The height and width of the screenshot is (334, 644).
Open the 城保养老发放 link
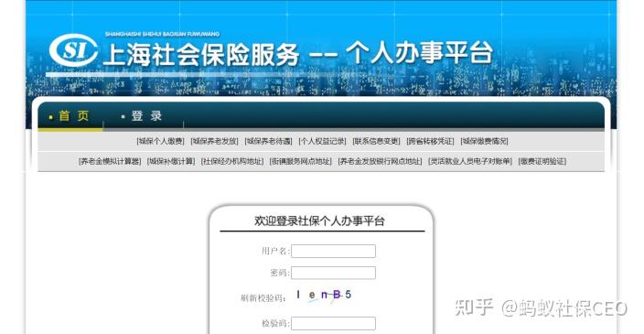click(214, 141)
